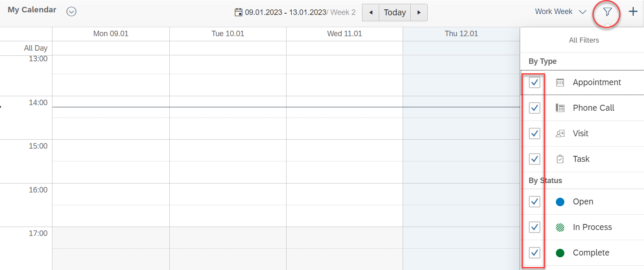The width and height of the screenshot is (644, 270).
Task: Click the blue Open status swatch
Action: point(560,202)
